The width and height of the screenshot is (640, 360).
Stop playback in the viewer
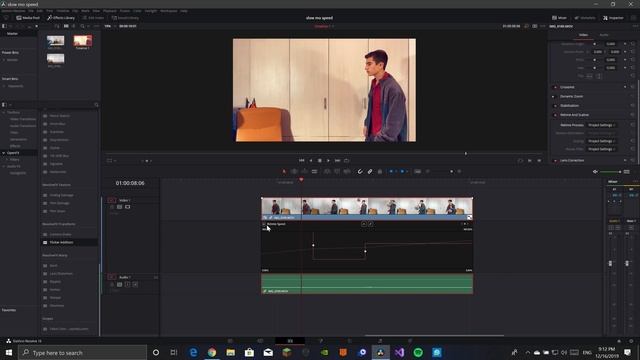tap(320, 161)
